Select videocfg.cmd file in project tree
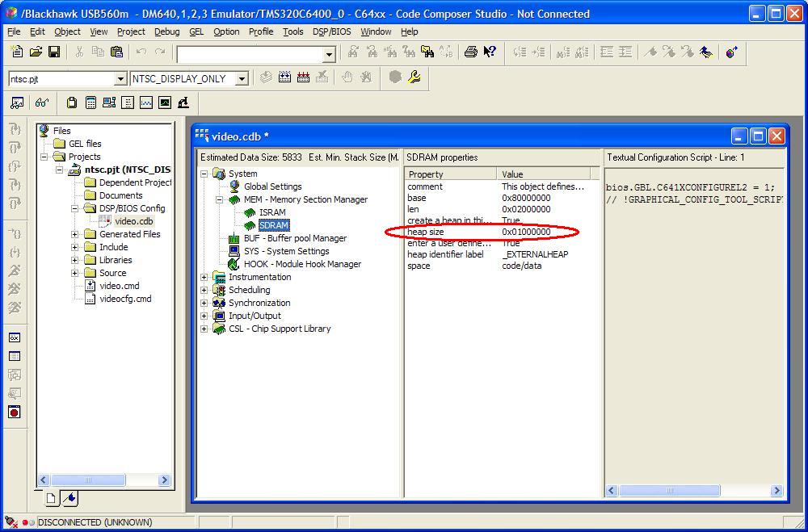This screenshot has width=808, height=532. pyautogui.click(x=125, y=299)
